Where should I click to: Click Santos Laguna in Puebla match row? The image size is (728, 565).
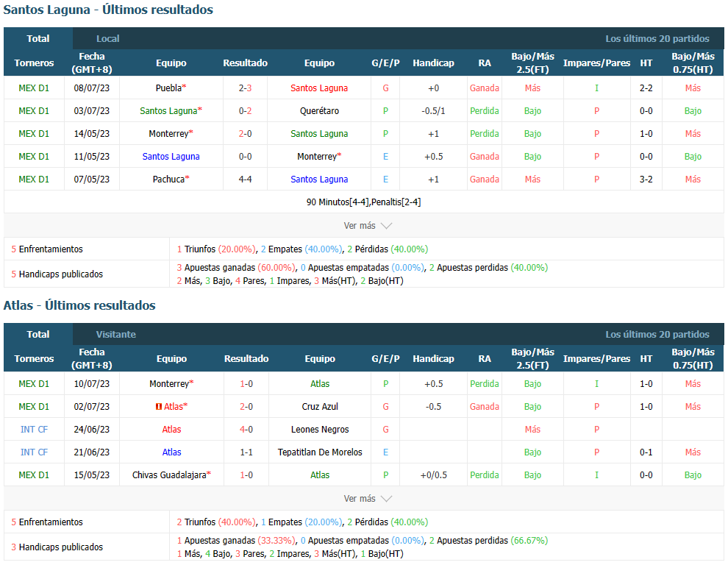click(x=319, y=88)
